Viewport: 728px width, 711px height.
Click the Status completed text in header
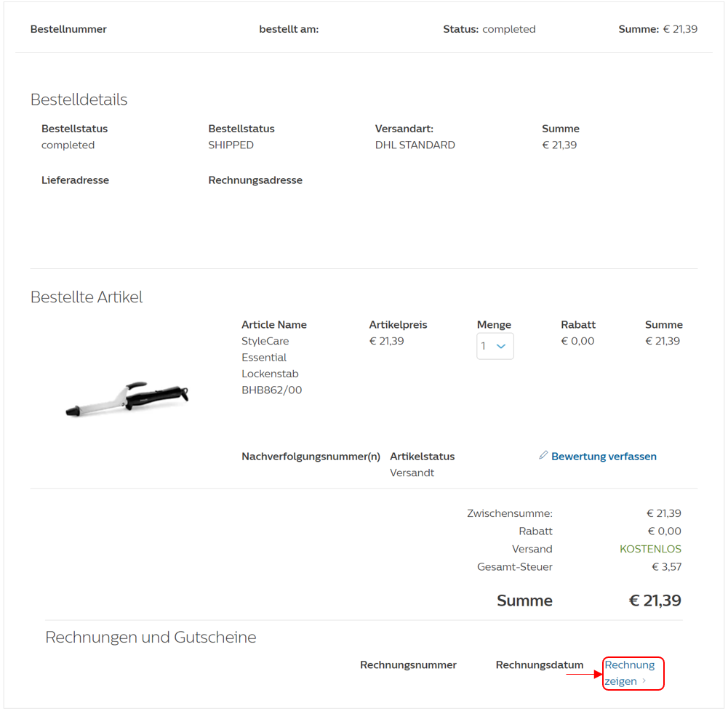click(489, 29)
